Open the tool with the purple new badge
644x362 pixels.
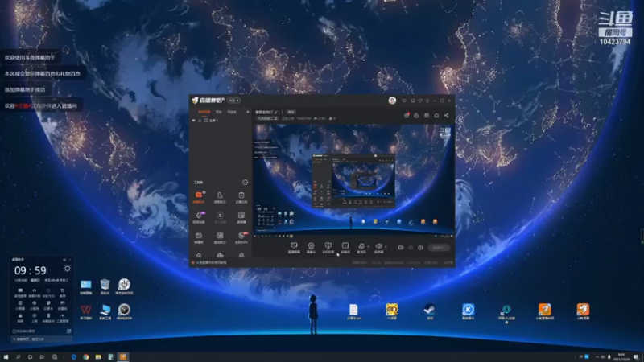199,217
